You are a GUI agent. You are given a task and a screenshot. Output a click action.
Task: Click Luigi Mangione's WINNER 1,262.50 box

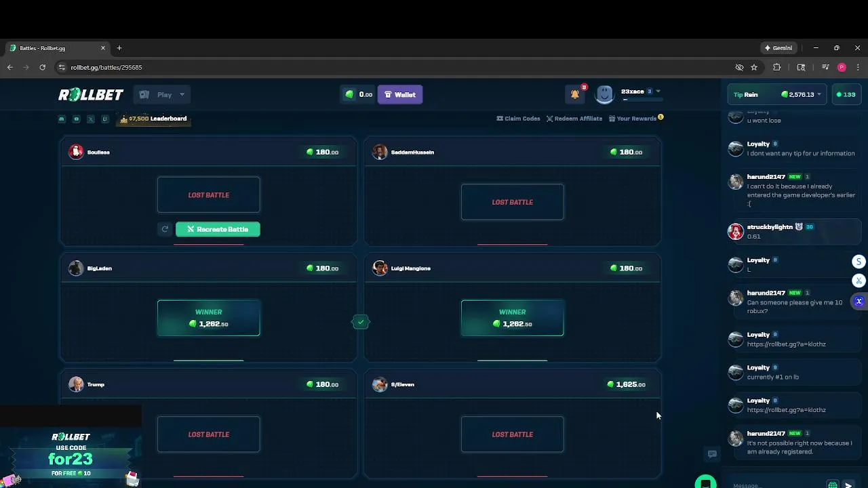tap(513, 318)
